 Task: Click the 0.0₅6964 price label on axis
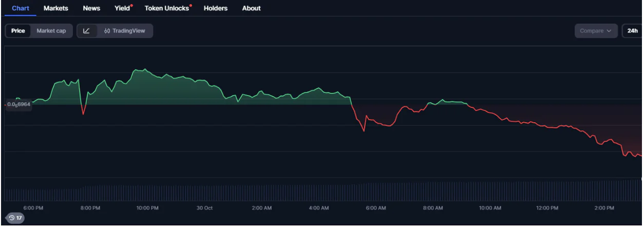coord(19,104)
